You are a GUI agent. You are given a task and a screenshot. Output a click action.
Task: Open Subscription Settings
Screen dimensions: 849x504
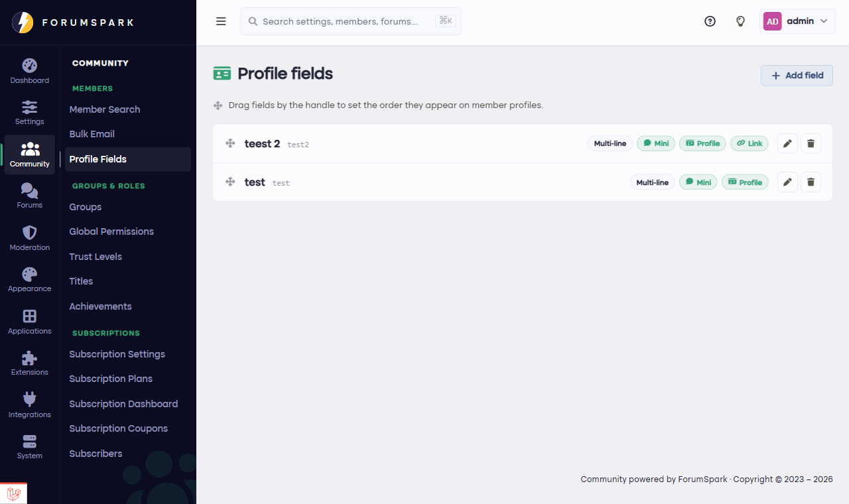point(117,354)
